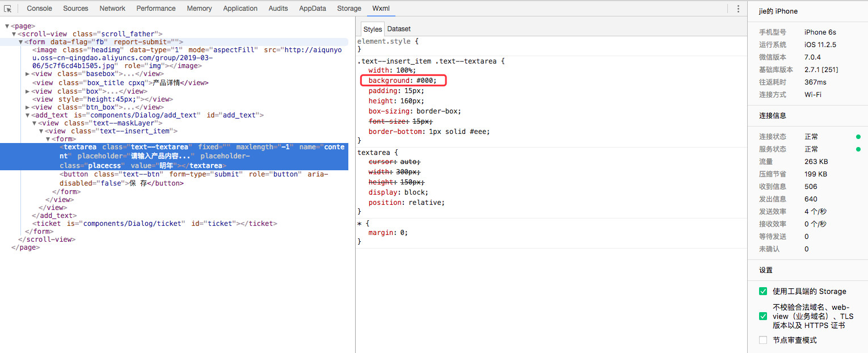This screenshot has height=353, width=868.
Task: Expand the view class="basebox" node
Action: point(28,74)
